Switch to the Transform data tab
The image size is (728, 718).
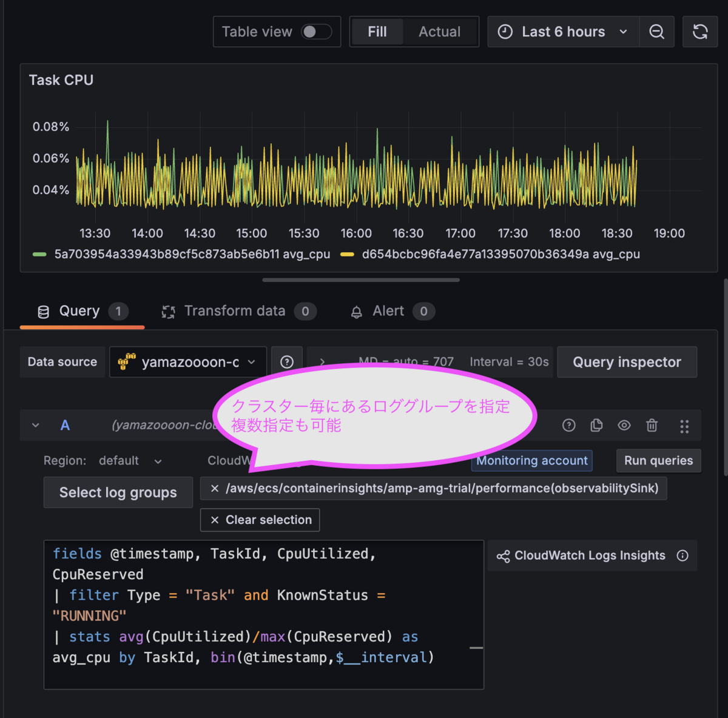click(235, 310)
